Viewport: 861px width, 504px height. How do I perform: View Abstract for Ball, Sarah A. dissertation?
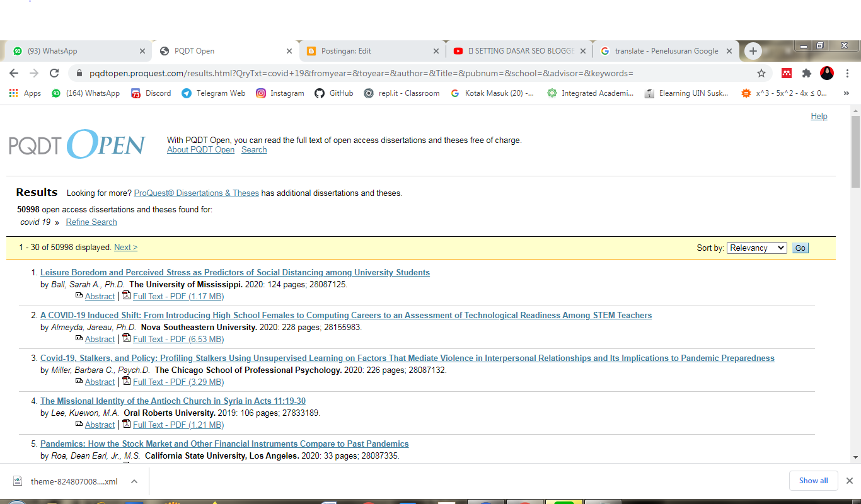tap(100, 297)
